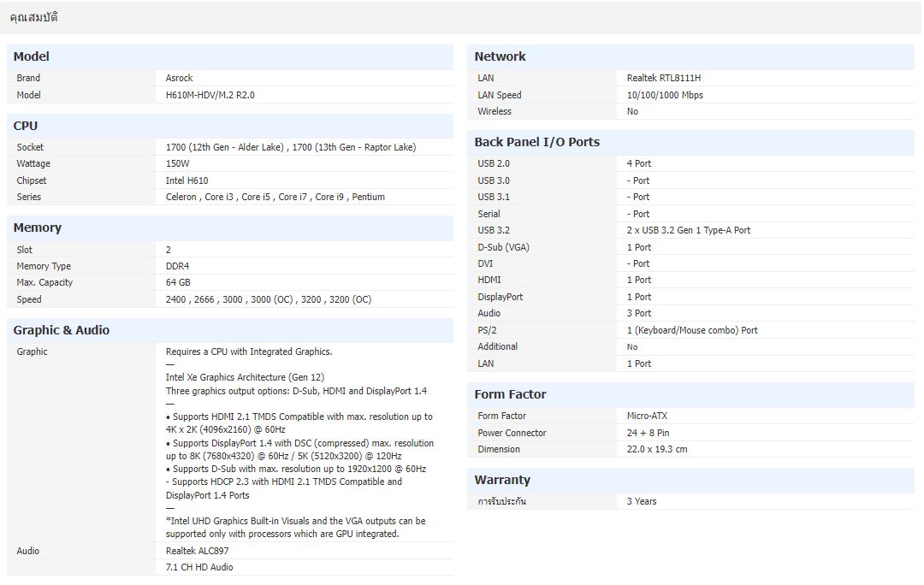Select the Micro-ATX form factor value
The width and height of the screenshot is (924, 585).
click(648, 416)
